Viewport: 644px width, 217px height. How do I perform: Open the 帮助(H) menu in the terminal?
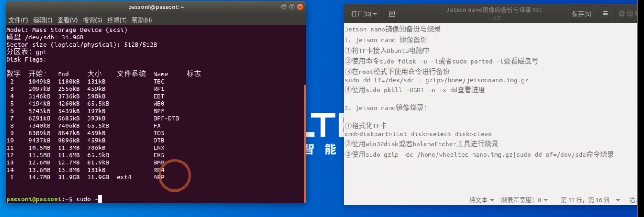[142, 20]
